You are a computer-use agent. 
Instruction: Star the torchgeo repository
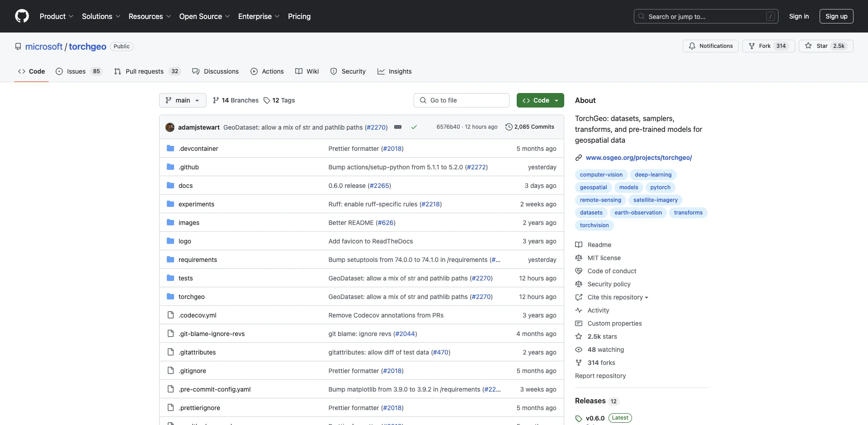pos(826,46)
